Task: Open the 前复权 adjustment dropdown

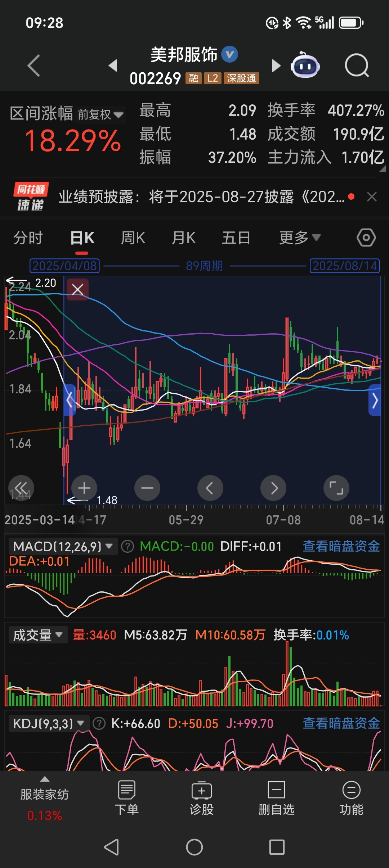Action: coord(100,114)
